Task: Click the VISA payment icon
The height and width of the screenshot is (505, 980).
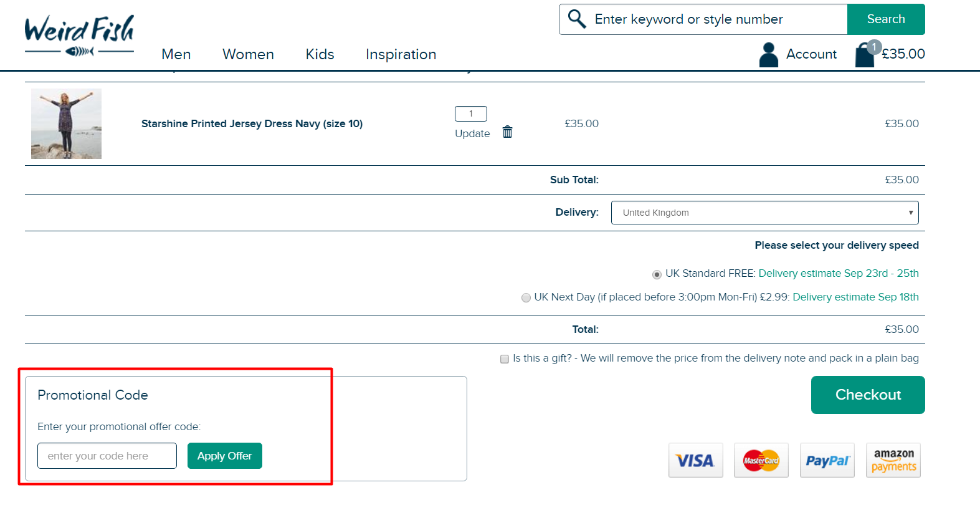Action: coord(695,460)
